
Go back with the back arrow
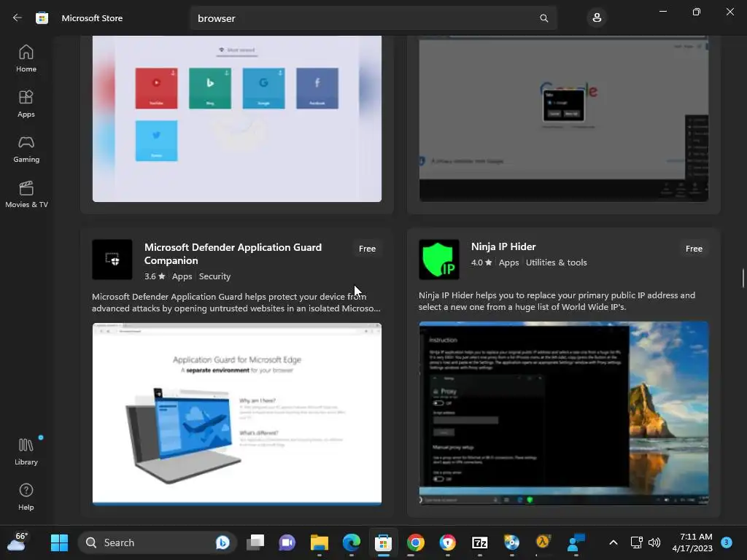click(x=18, y=17)
